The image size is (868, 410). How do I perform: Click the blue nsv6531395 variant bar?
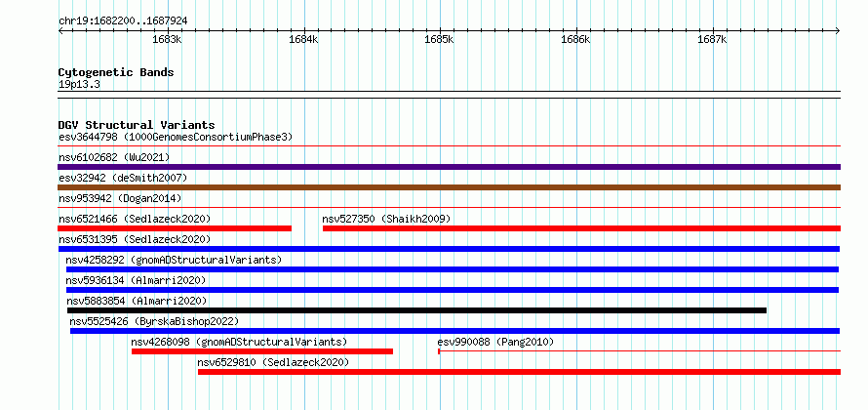[x=449, y=249]
